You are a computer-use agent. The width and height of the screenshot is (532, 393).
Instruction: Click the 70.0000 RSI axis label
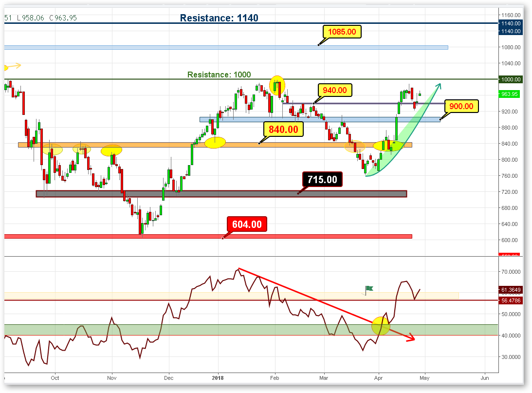pos(511,272)
